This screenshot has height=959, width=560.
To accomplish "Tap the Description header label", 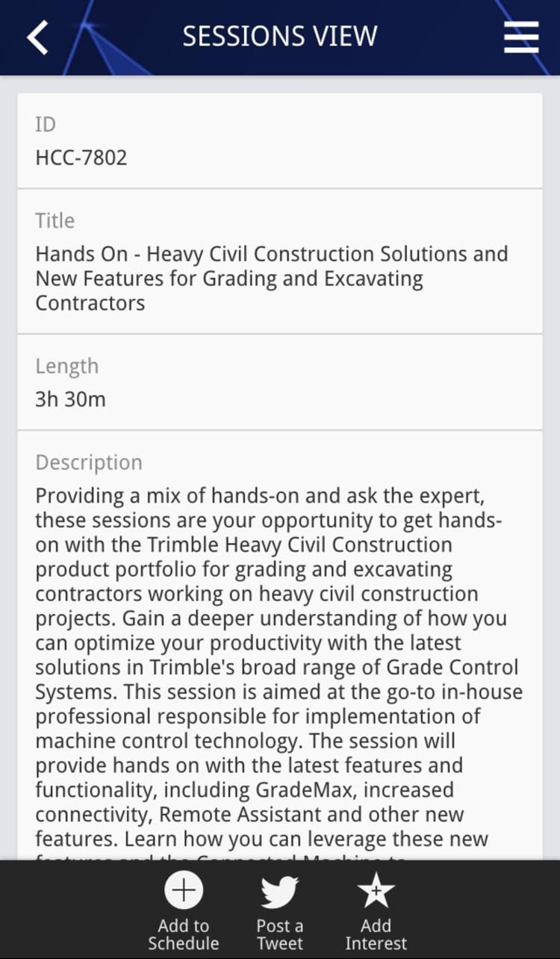I will pyautogui.click(x=88, y=462).
